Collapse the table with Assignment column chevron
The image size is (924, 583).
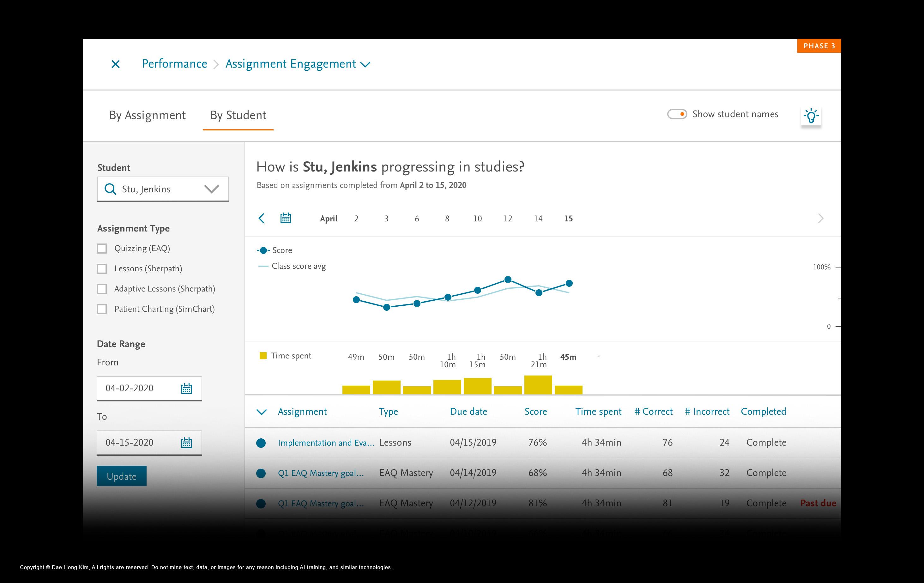[x=261, y=412]
